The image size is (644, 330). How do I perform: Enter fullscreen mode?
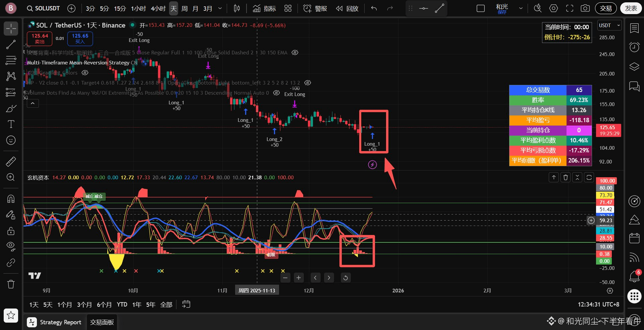570,8
